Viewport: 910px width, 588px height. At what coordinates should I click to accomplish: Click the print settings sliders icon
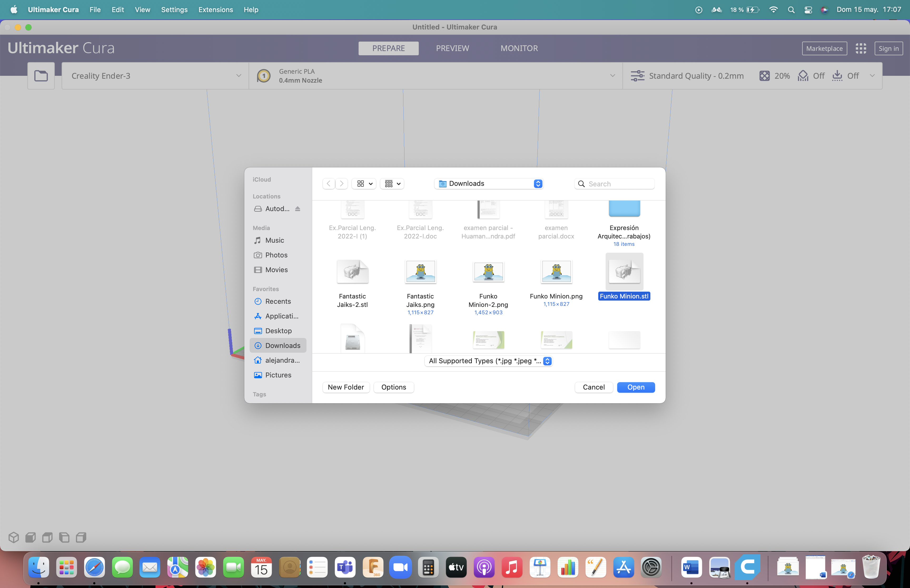(x=637, y=76)
